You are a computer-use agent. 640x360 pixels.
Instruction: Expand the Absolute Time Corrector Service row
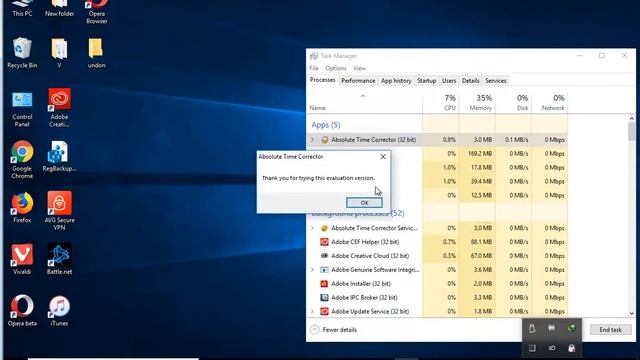click(x=313, y=228)
